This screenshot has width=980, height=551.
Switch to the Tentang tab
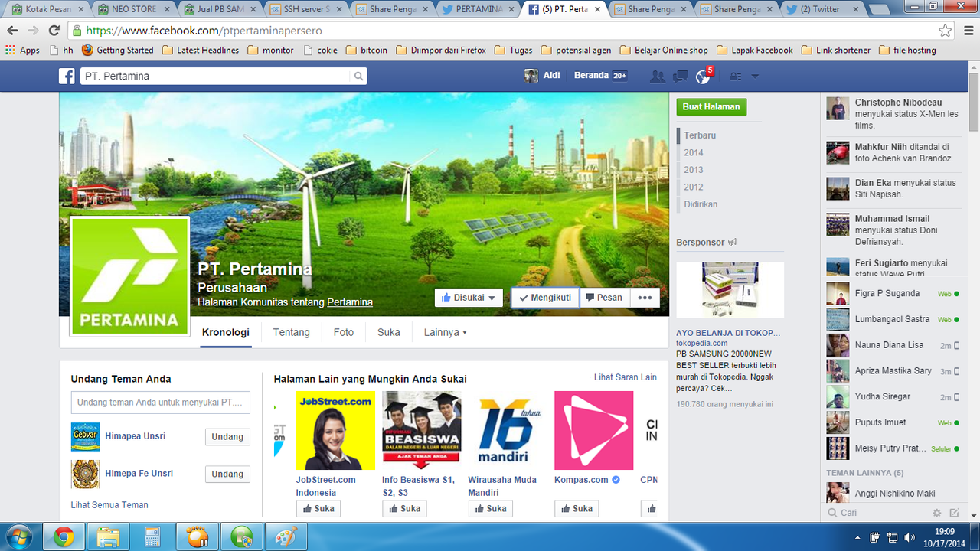[x=291, y=332]
